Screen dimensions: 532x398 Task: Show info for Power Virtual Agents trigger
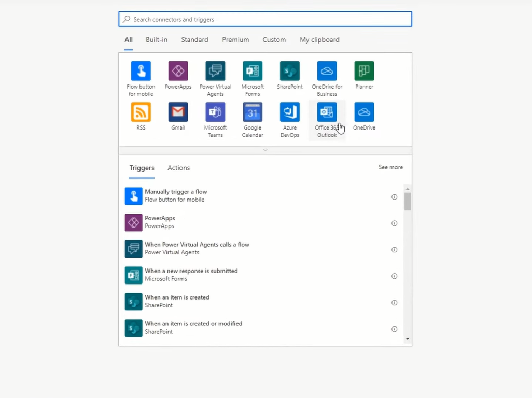(x=394, y=250)
